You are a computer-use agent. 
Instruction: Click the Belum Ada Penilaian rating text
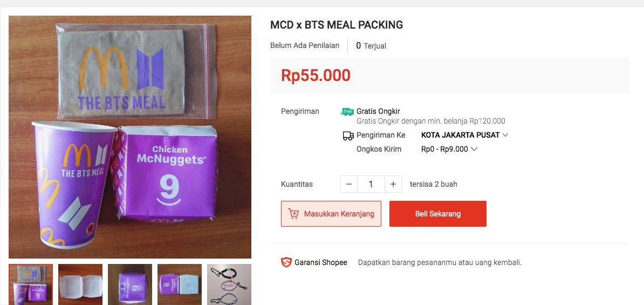coord(305,45)
